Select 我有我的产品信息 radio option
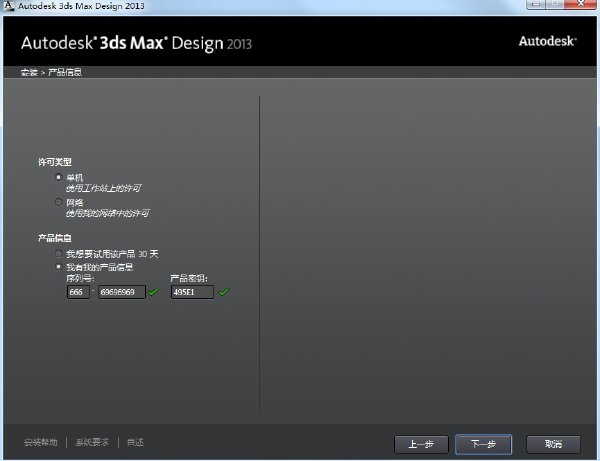 [x=59, y=267]
